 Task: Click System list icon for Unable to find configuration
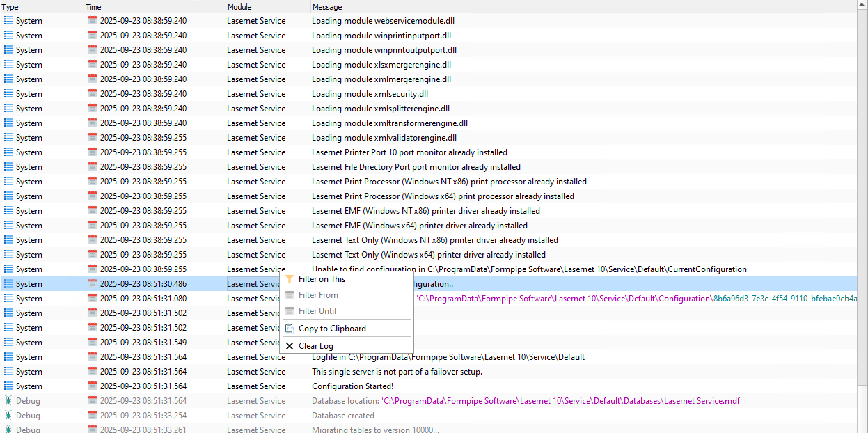point(8,269)
